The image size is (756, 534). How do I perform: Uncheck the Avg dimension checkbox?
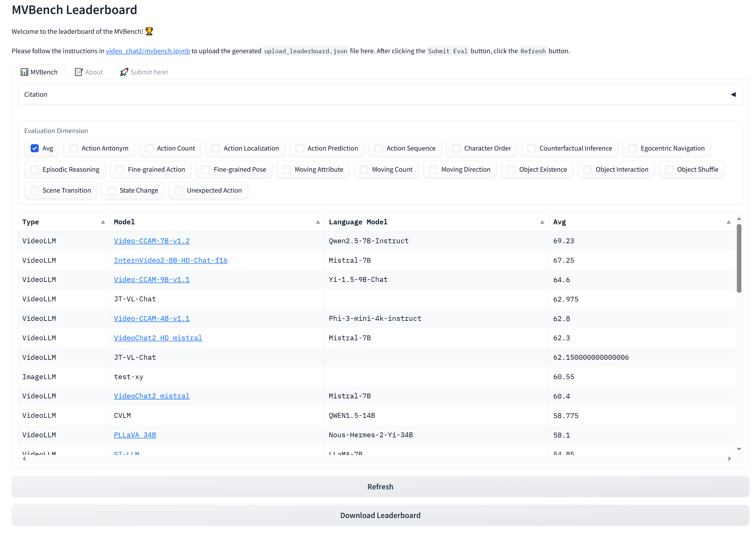(x=35, y=149)
